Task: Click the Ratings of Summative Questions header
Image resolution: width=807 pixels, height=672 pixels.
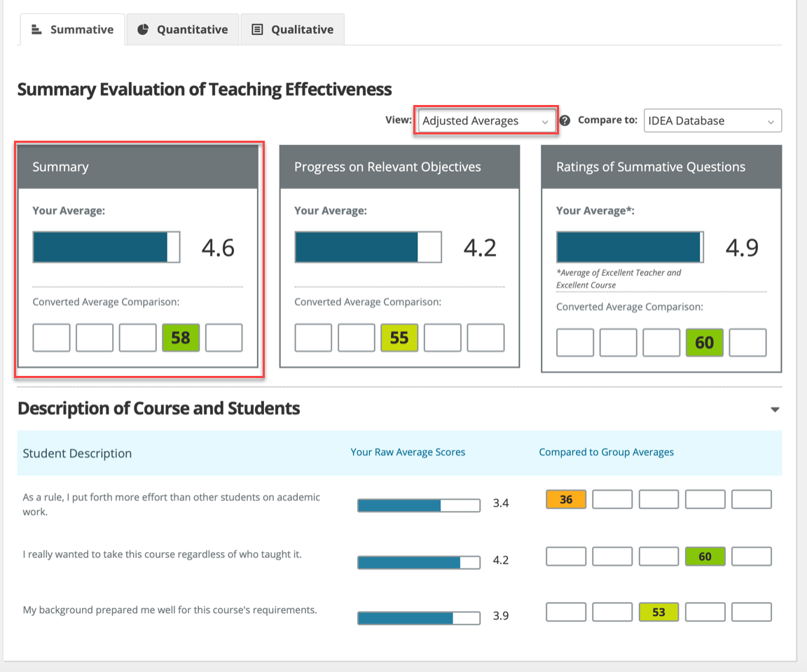Action: point(661,167)
